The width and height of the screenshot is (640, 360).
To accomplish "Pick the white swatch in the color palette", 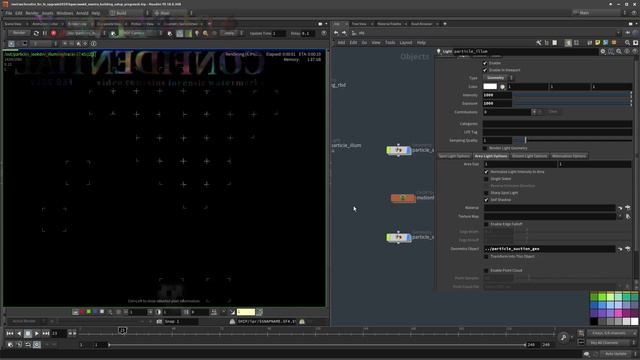I will (x=635, y=321).
